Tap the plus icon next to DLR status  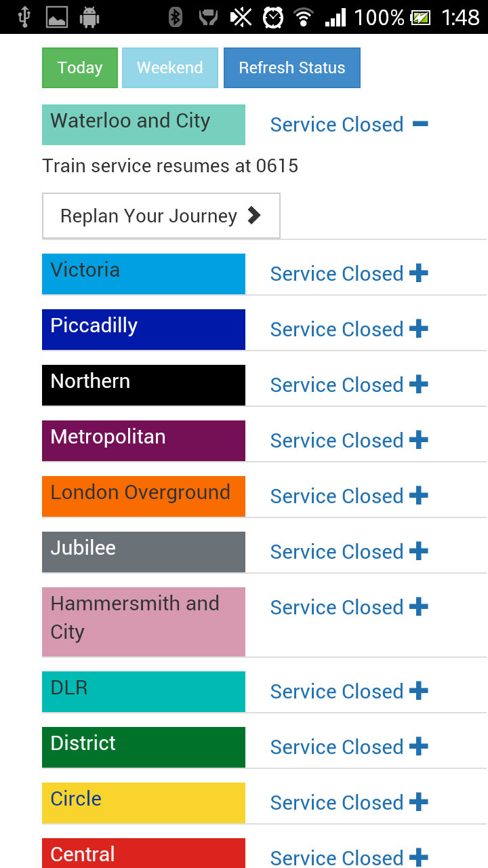click(x=420, y=691)
